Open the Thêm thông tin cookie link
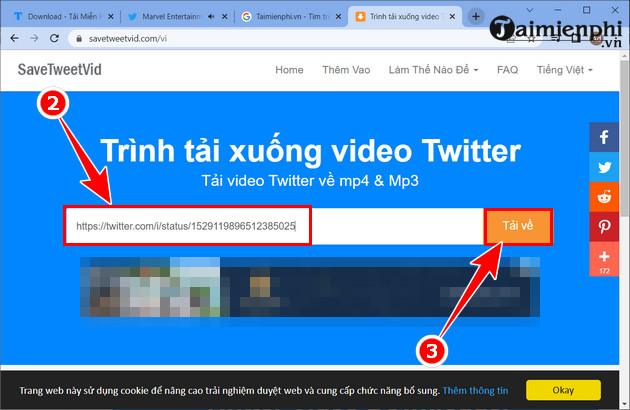The image size is (630, 410). point(475,391)
